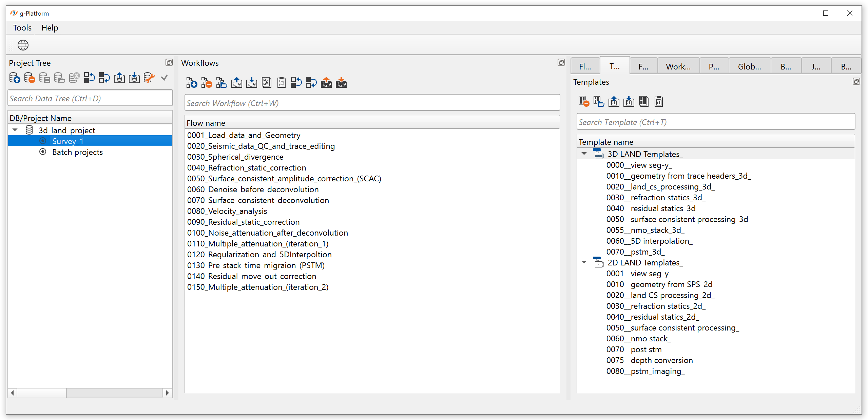Open the globe icon in the toolbar
This screenshot has width=868, height=420.
click(x=23, y=45)
